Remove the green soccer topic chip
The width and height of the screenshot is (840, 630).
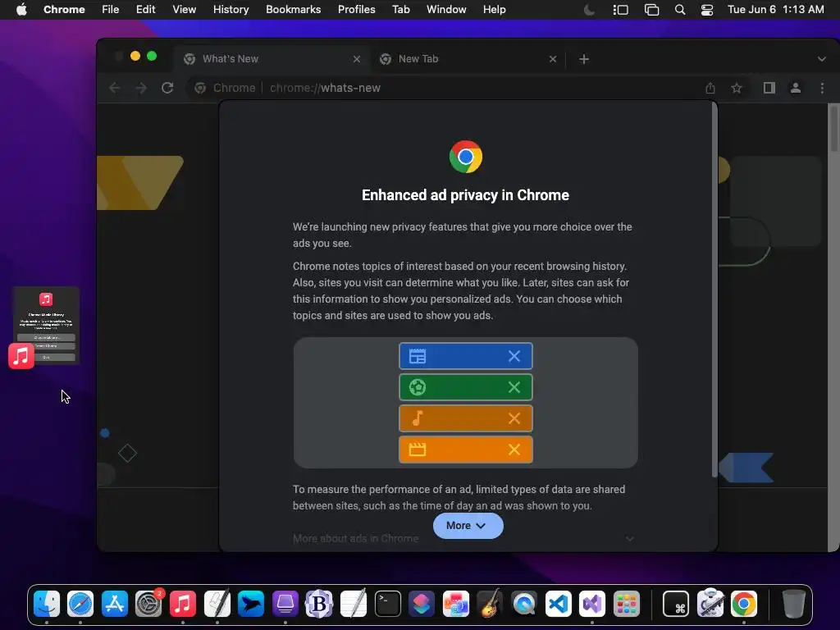click(514, 387)
